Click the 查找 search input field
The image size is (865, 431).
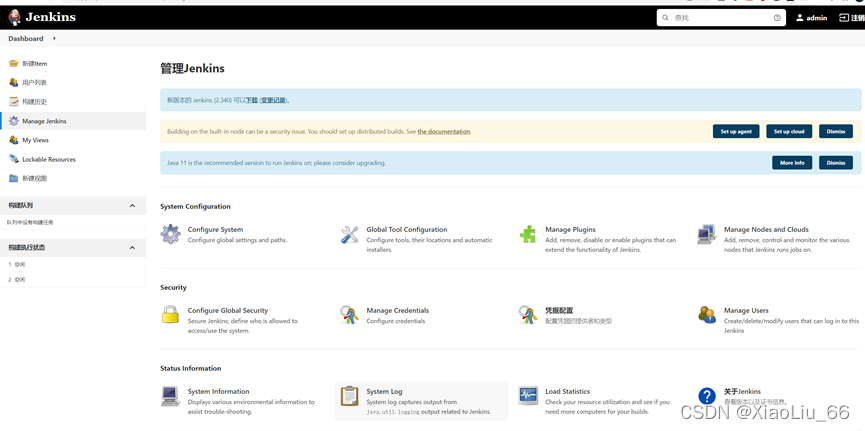tap(722, 18)
